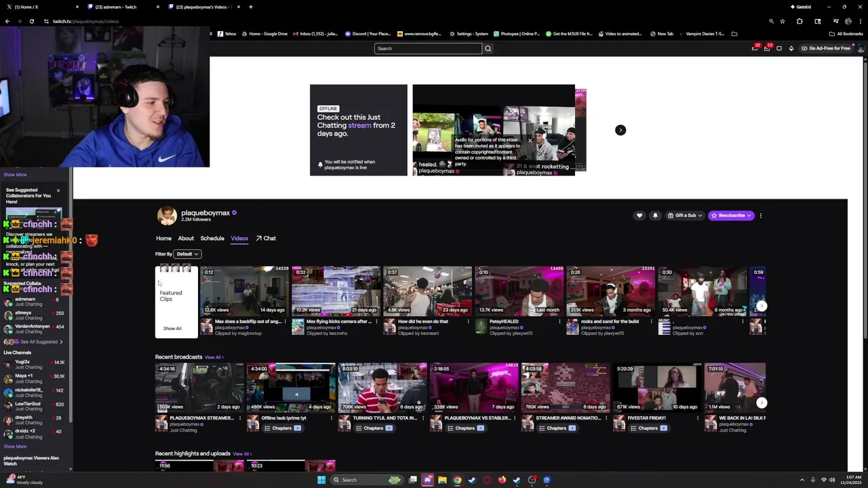Open options menu for FIVESTAR FRIDAY broadcast

[698, 418]
